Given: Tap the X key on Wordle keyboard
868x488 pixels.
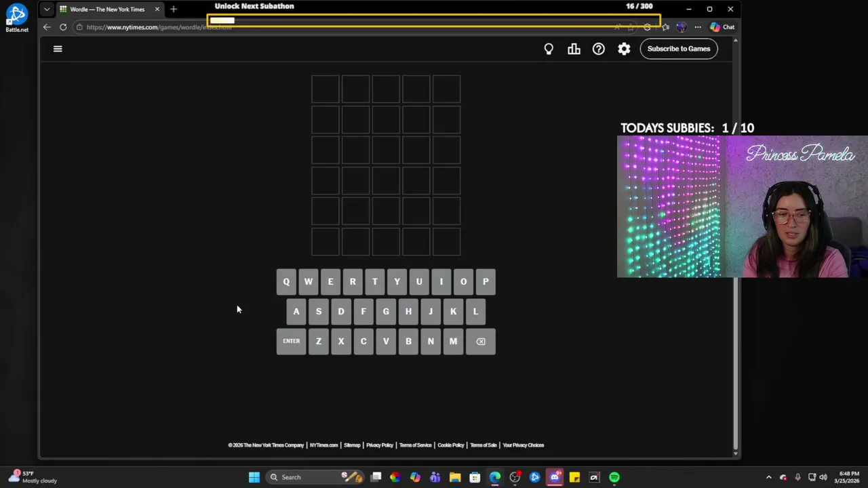Looking at the screenshot, I should click(x=341, y=342).
